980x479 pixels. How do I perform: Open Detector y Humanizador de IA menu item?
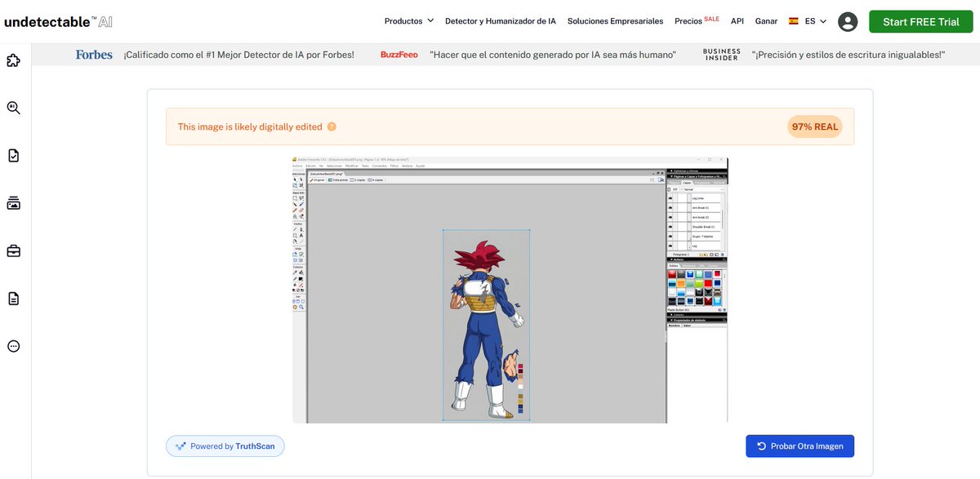point(501,21)
